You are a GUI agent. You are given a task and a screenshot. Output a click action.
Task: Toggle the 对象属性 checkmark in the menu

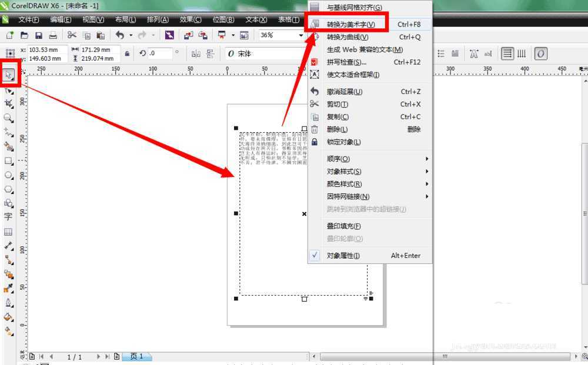point(315,256)
